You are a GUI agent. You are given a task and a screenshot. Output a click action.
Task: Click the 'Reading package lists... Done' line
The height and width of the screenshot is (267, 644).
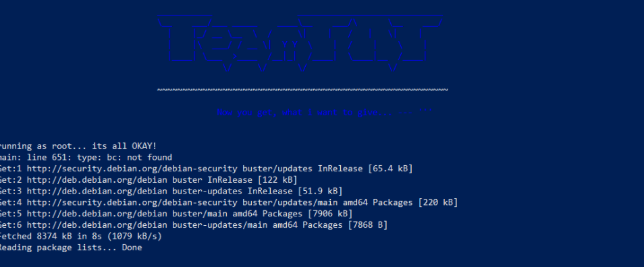click(71, 247)
